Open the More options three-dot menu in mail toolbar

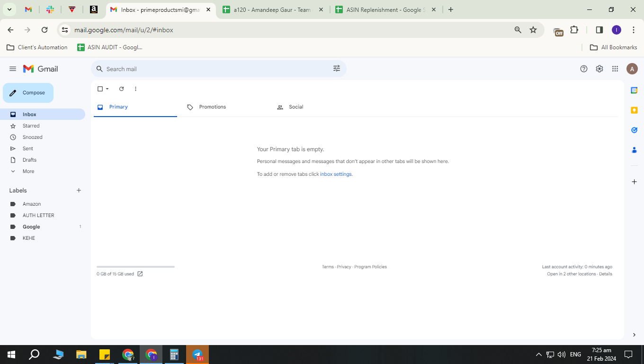click(135, 89)
